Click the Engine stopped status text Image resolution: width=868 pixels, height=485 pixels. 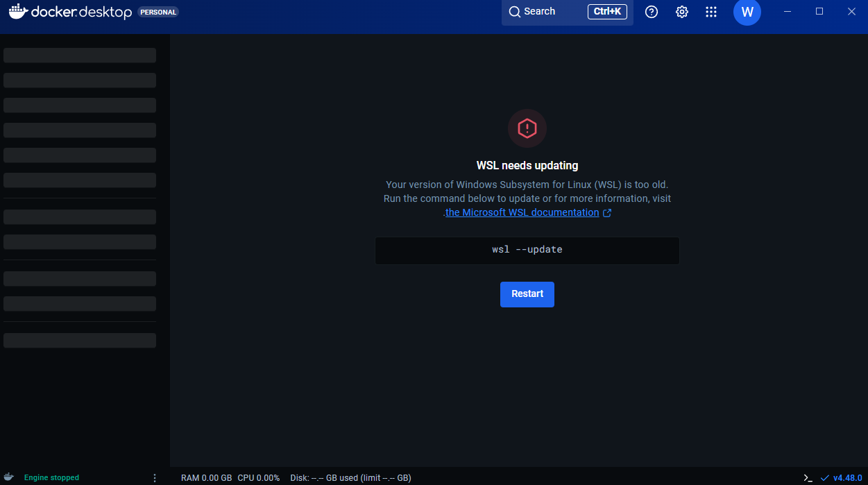(51, 477)
